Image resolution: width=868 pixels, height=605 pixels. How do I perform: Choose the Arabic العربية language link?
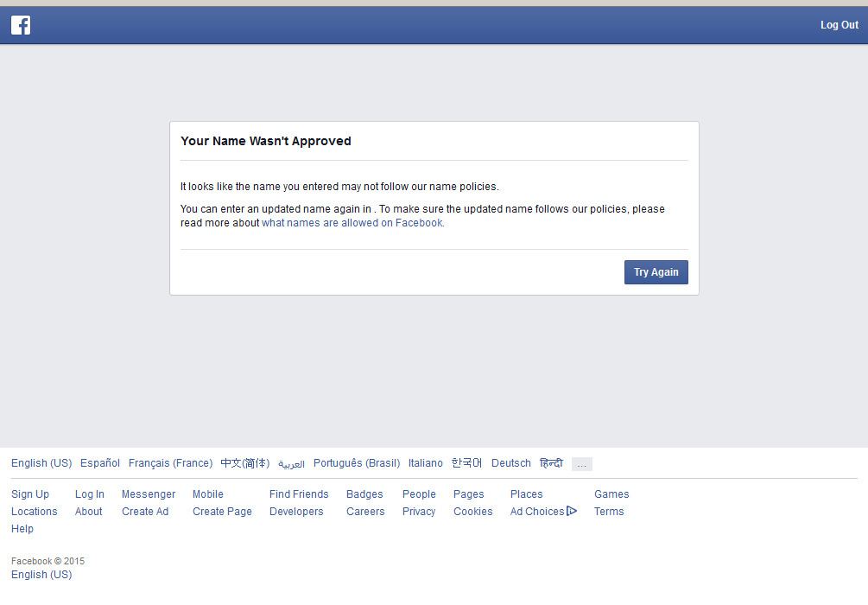[x=291, y=464]
